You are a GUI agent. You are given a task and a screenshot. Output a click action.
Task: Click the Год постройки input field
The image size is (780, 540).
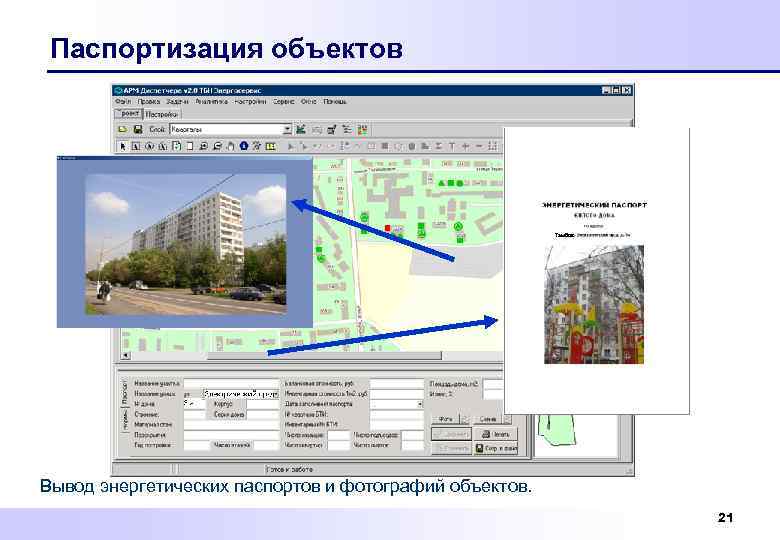point(197,445)
